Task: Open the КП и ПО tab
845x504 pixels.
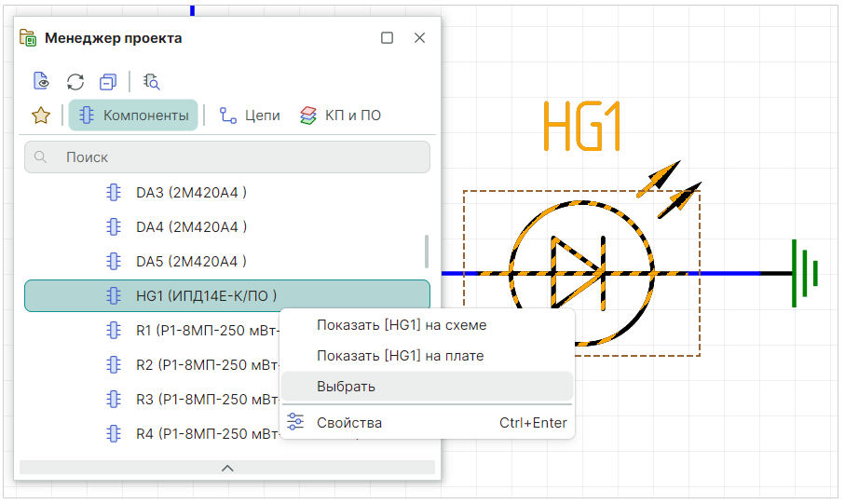Action: pyautogui.click(x=340, y=116)
